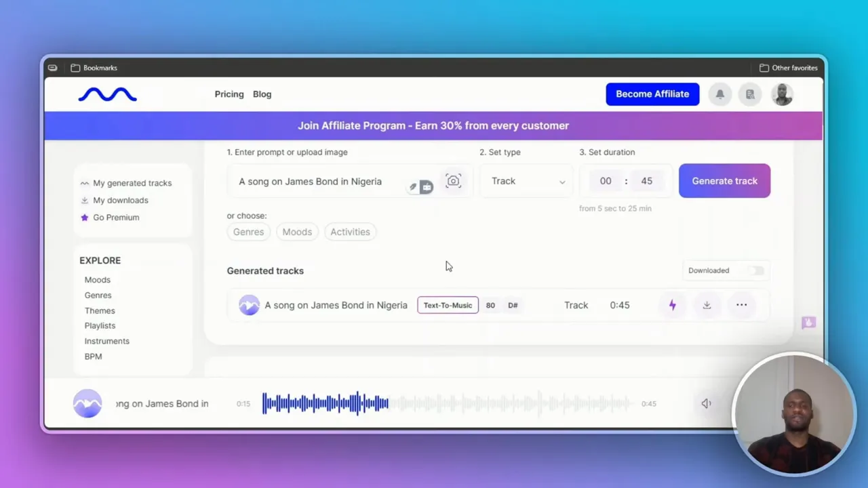
Task: Go to the Blog page
Action: (x=262, y=94)
